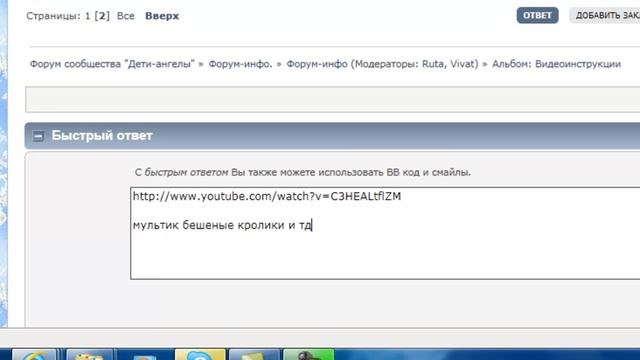Screen dimensions: 640x360
Task: Open Альбом: Видеоинструкции breadcrumb link
Action: [x=556, y=64]
